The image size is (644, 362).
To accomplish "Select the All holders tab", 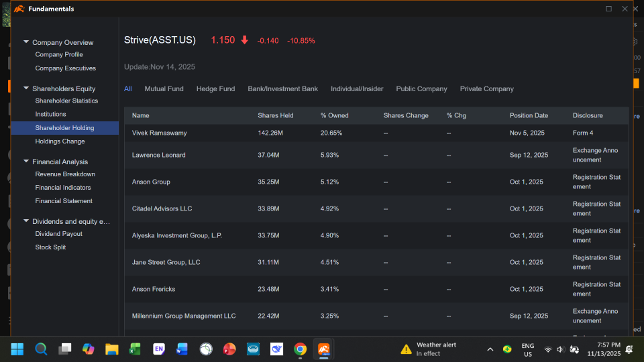I will tap(127, 88).
